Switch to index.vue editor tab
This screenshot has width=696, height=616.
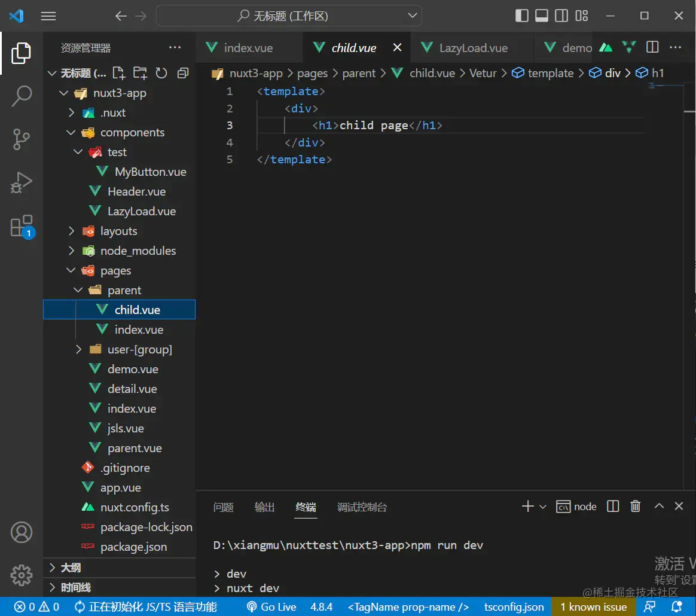pyautogui.click(x=249, y=48)
